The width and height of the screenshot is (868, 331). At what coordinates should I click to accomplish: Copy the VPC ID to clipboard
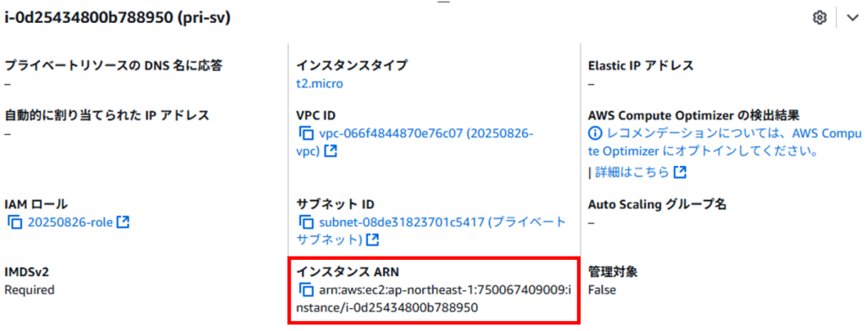click(306, 133)
